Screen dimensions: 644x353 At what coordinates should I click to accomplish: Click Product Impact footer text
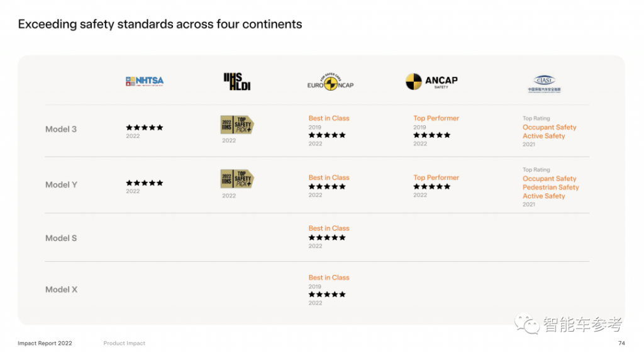pyautogui.click(x=125, y=343)
